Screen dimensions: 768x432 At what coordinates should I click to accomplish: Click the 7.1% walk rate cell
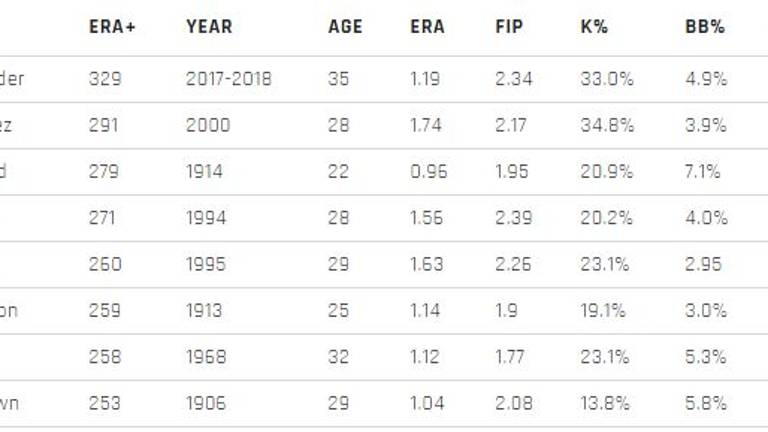point(703,172)
